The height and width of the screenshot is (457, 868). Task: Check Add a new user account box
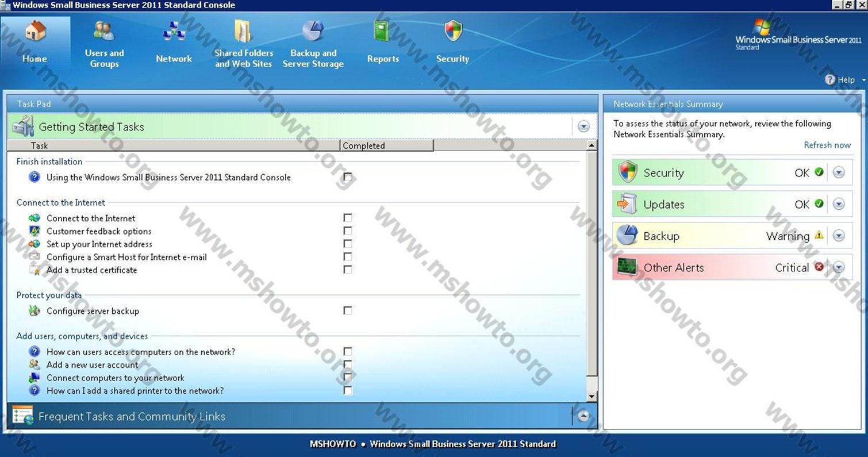click(348, 364)
